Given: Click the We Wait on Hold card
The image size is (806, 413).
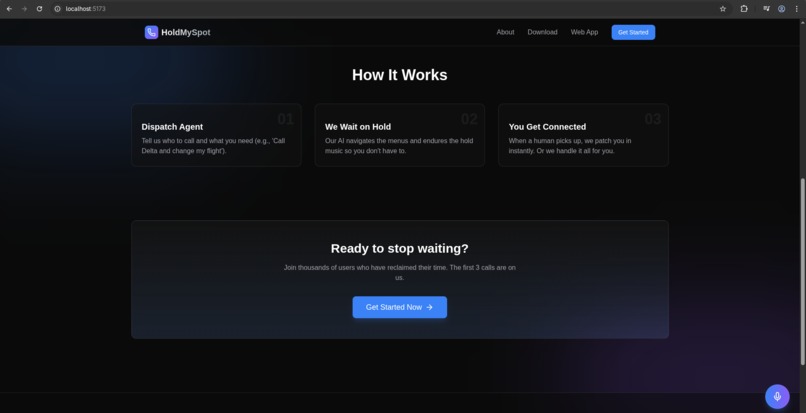Looking at the screenshot, I should click(x=399, y=135).
